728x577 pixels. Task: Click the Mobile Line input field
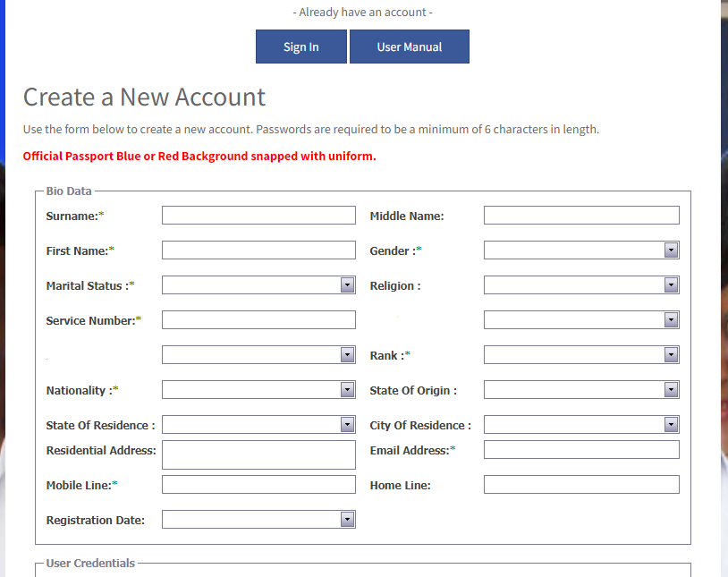(x=258, y=485)
